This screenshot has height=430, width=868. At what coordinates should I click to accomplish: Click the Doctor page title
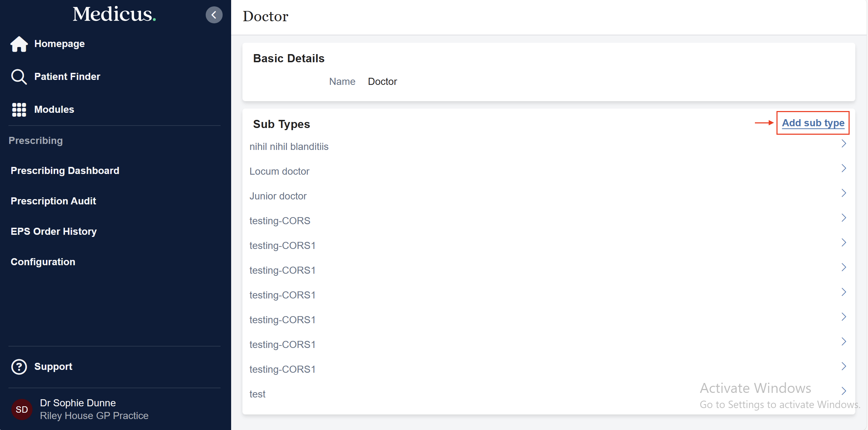(265, 17)
